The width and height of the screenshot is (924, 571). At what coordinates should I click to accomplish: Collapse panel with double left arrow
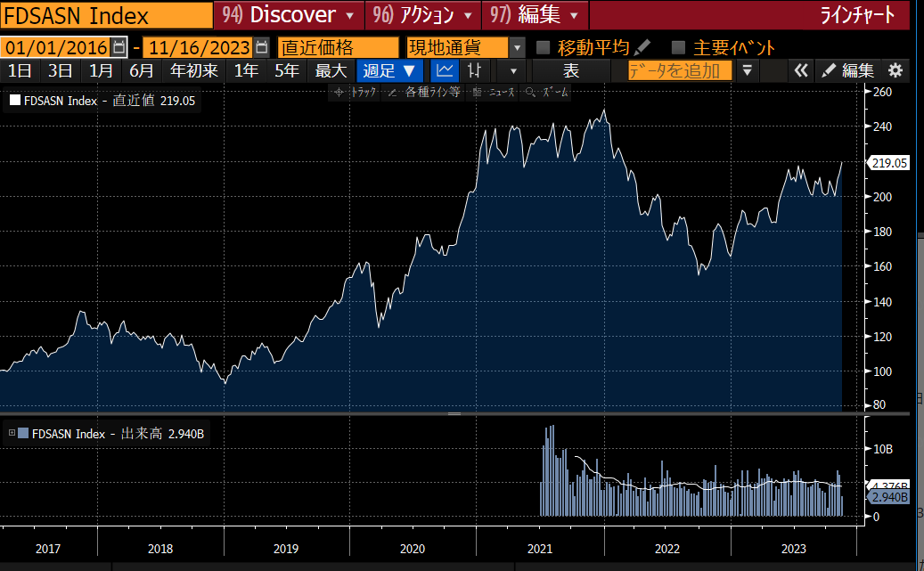click(x=800, y=70)
